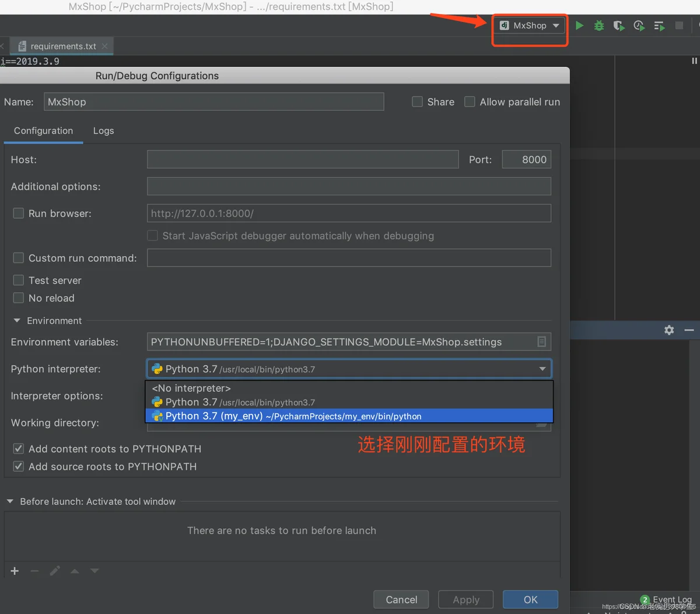
Task: Click the concurrency diagram run icon
Action: [x=660, y=26]
